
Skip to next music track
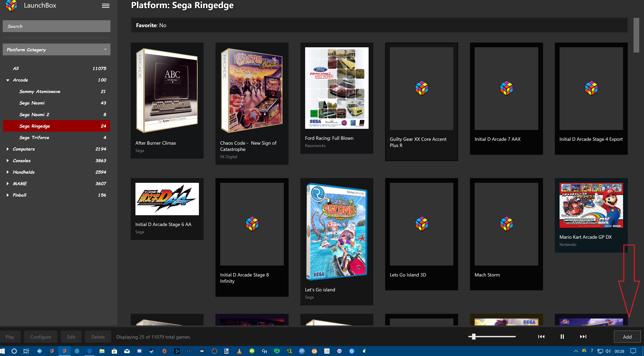click(x=583, y=336)
